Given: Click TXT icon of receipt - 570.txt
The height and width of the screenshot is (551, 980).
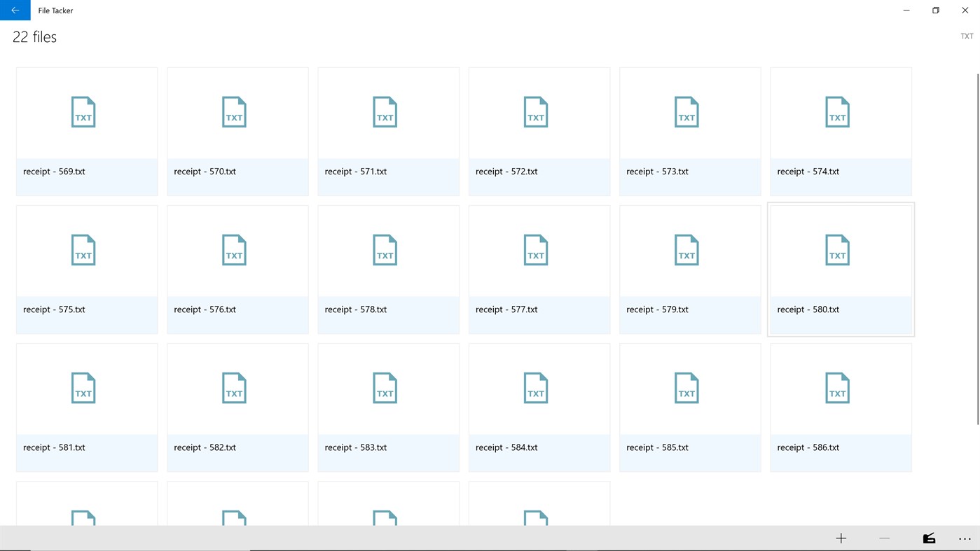Looking at the screenshot, I should (x=234, y=112).
